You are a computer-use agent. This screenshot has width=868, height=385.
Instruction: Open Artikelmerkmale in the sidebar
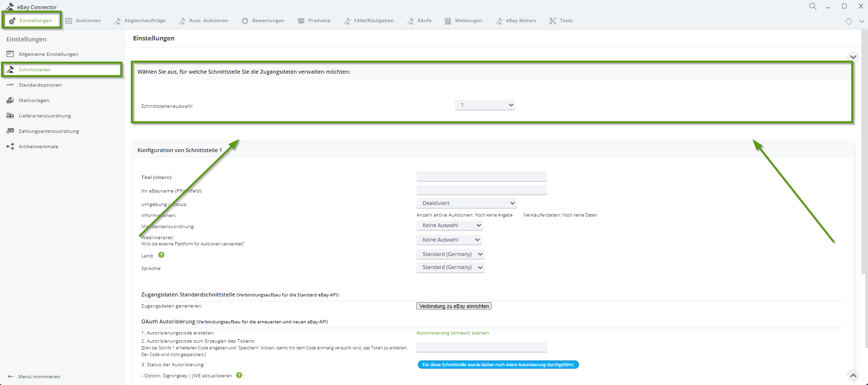[38, 147]
